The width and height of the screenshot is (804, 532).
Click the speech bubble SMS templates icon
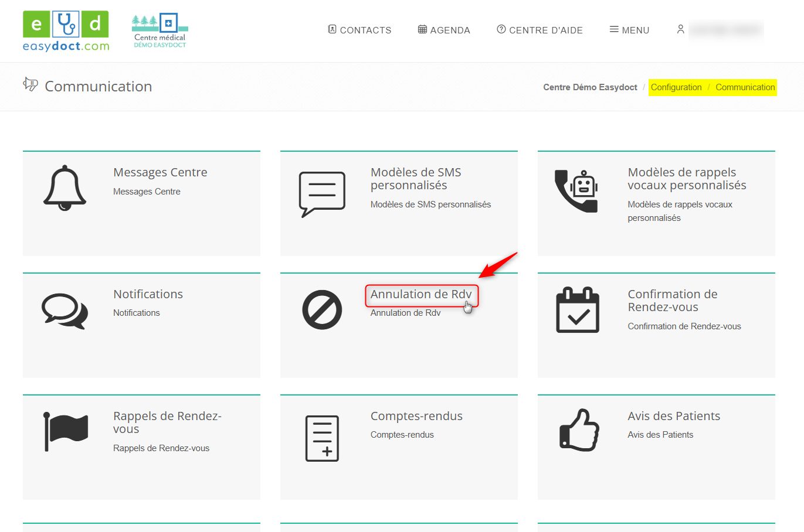coord(322,194)
